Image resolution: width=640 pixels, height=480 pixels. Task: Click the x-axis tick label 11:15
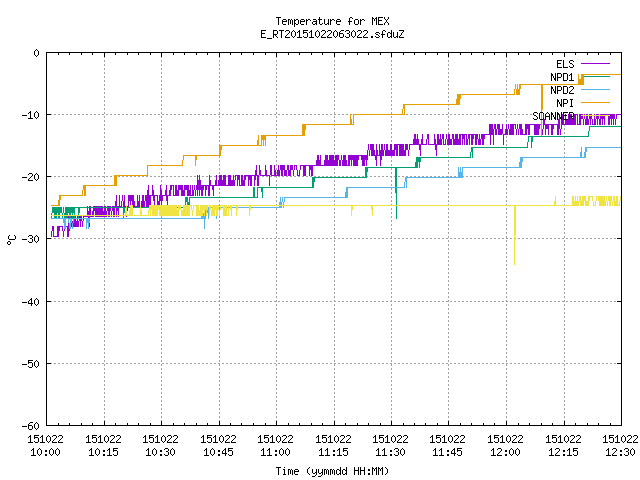pyautogui.click(x=333, y=452)
